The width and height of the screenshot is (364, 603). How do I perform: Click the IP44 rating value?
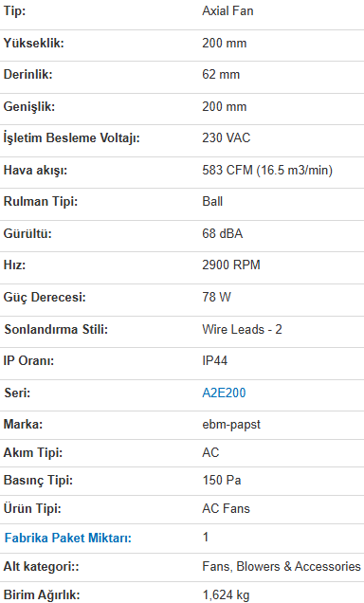coord(214,360)
